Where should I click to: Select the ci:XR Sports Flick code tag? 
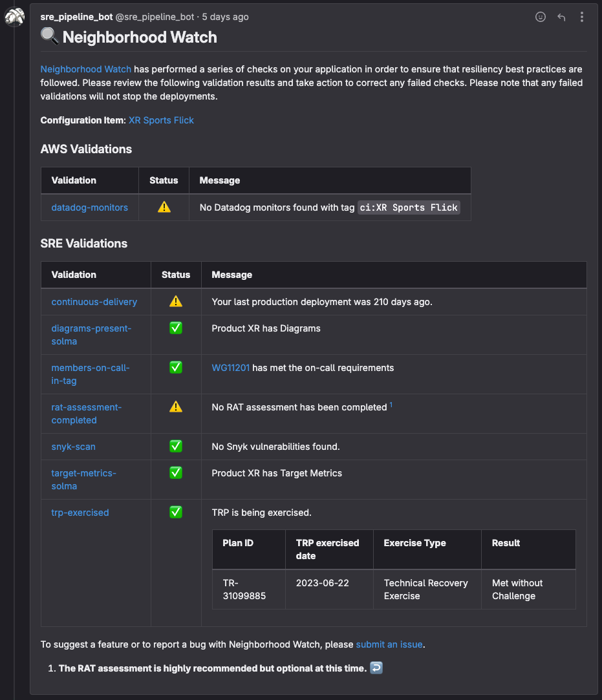point(409,207)
